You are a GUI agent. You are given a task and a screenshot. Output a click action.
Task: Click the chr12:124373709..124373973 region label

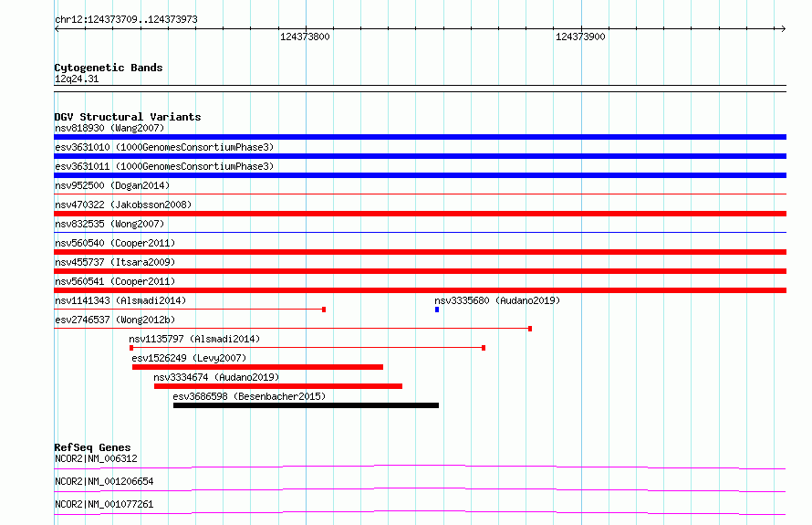click(x=126, y=19)
